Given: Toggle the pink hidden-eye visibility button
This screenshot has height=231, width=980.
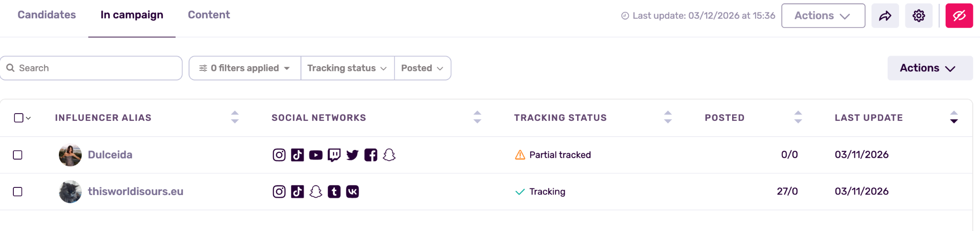Looking at the screenshot, I should pyautogui.click(x=959, y=16).
